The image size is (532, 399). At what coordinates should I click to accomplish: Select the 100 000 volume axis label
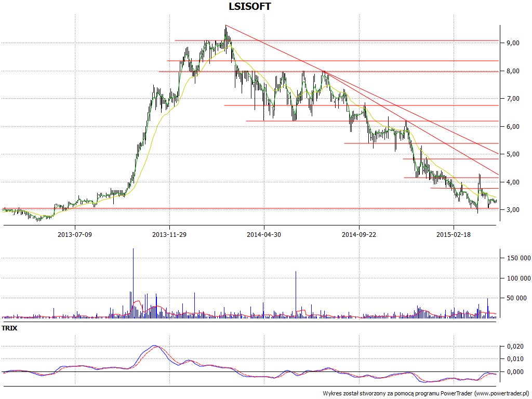tap(519, 278)
